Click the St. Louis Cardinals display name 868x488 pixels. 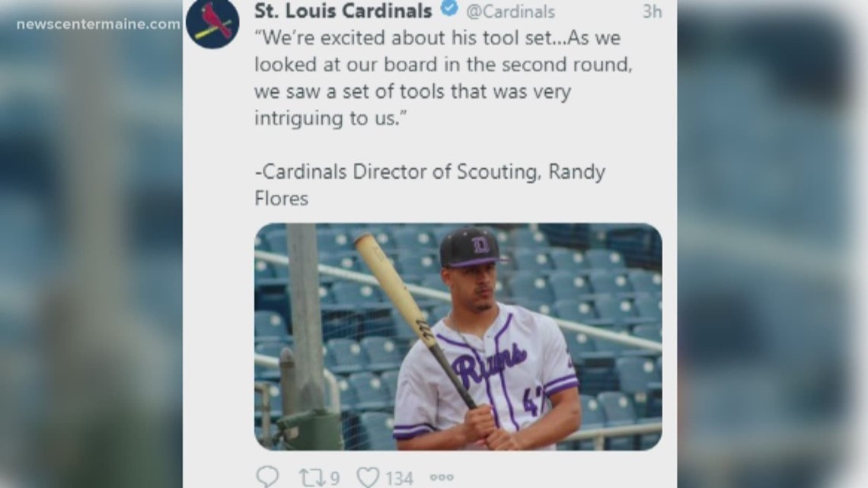tap(343, 11)
